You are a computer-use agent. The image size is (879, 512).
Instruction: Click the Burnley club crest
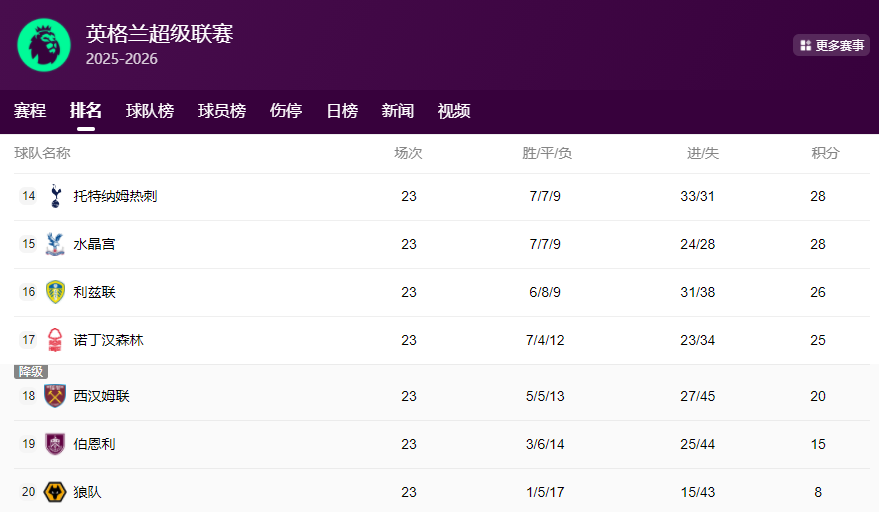pos(55,444)
